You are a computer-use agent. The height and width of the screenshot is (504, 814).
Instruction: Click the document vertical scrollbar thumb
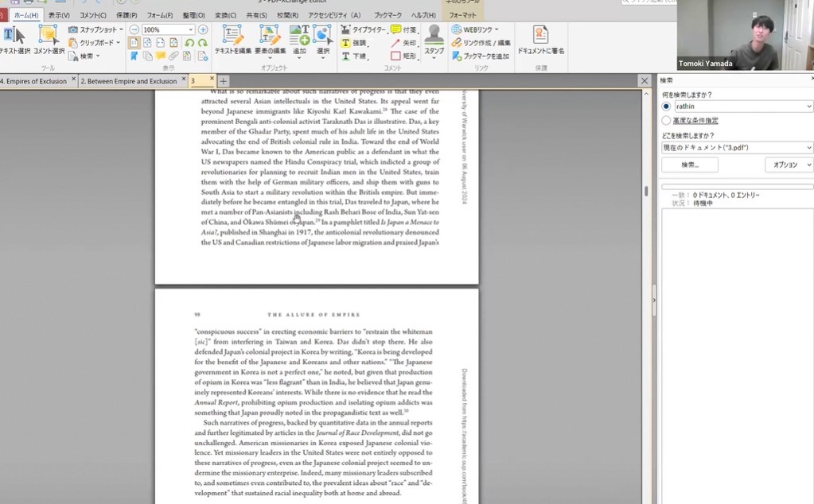646,191
